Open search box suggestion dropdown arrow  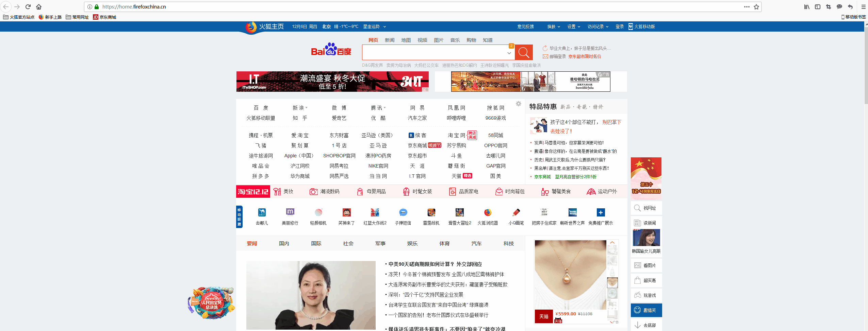coord(509,53)
